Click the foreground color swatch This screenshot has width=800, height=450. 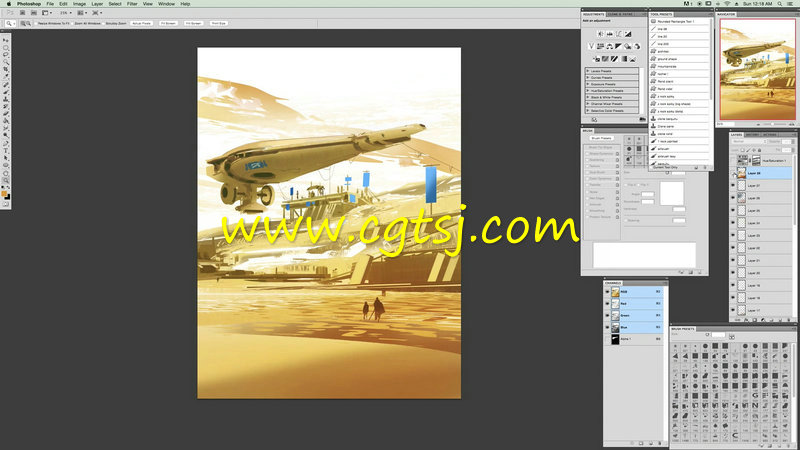[x=4, y=194]
